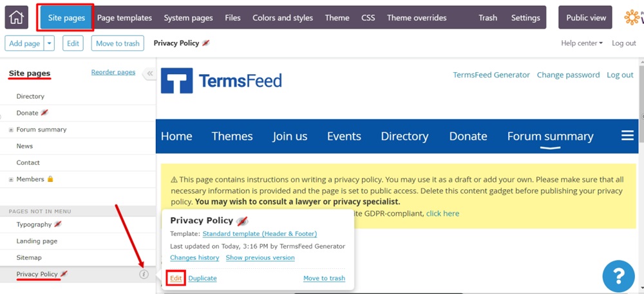This screenshot has height=294, width=644.
Task: Open the Help center dropdown
Action: 582,43
